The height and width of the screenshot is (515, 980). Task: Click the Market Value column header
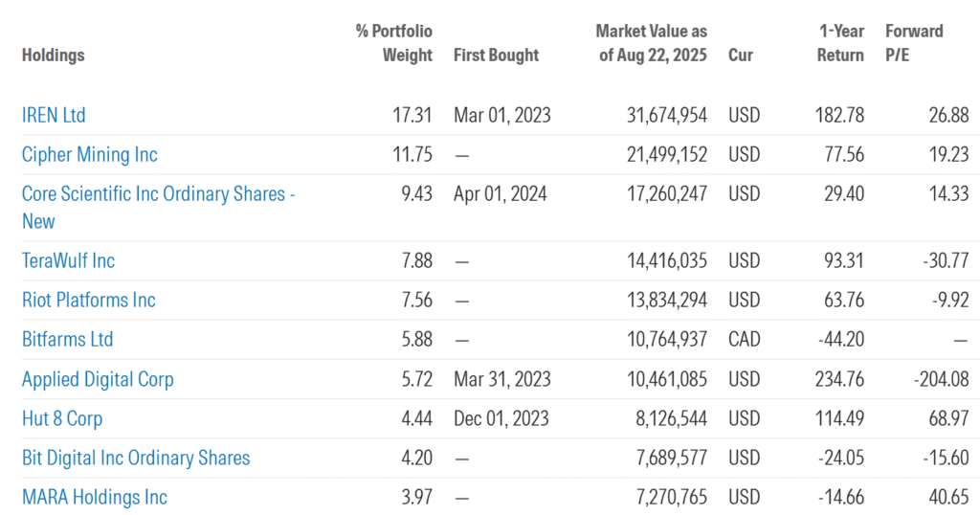(x=651, y=43)
